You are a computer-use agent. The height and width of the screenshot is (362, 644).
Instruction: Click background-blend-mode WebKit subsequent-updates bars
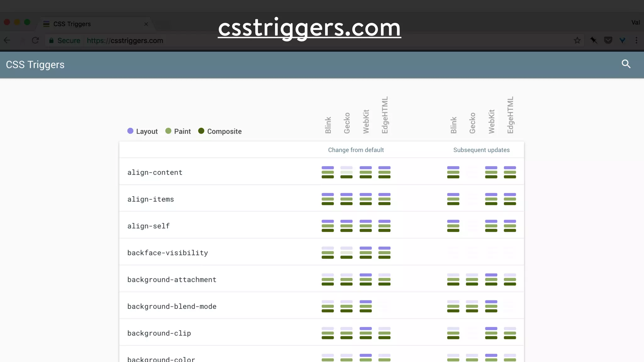point(491,306)
